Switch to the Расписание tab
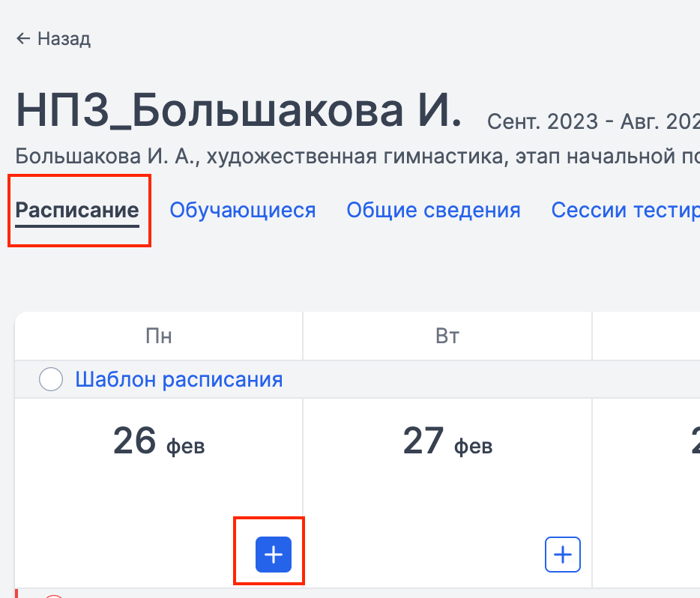The width and height of the screenshot is (700, 598). coord(77,210)
